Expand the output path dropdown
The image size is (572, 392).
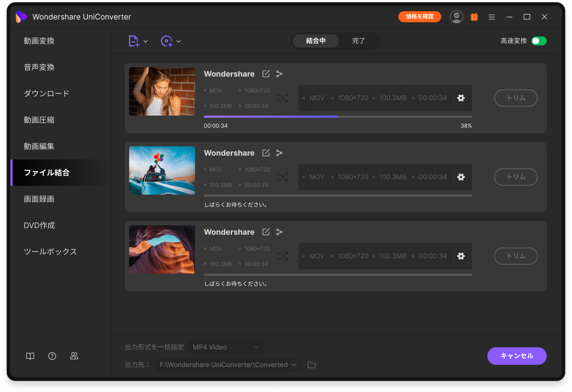(294, 365)
